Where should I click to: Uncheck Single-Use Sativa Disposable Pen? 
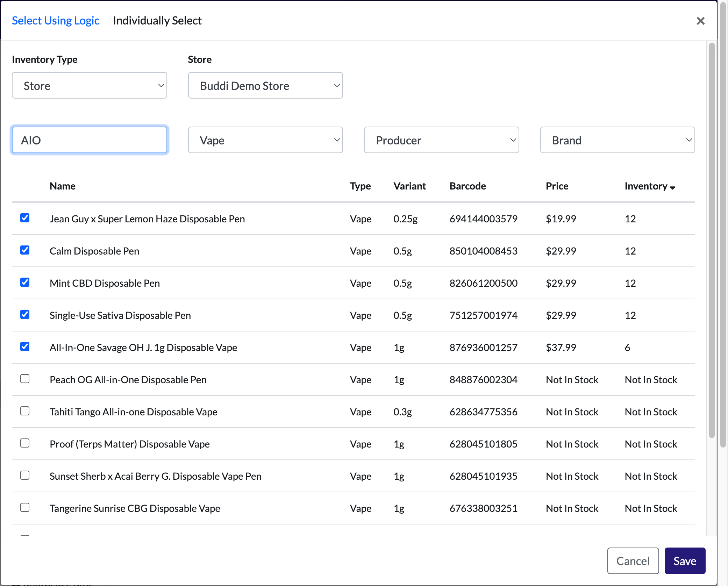pyautogui.click(x=25, y=314)
